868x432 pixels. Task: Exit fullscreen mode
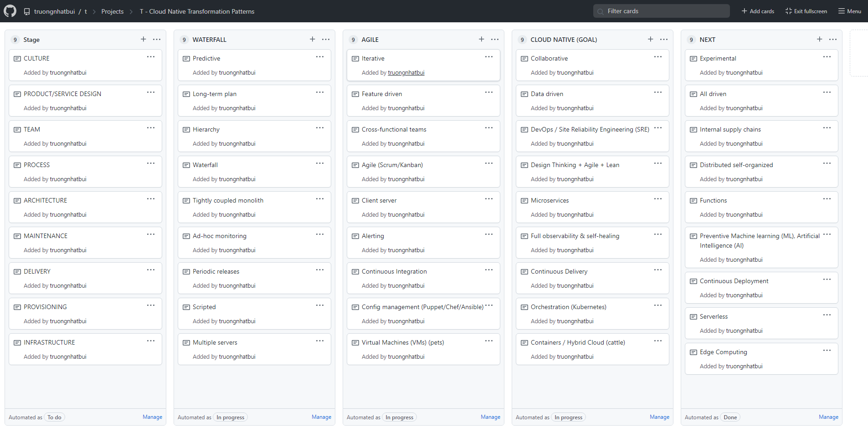[x=806, y=11]
